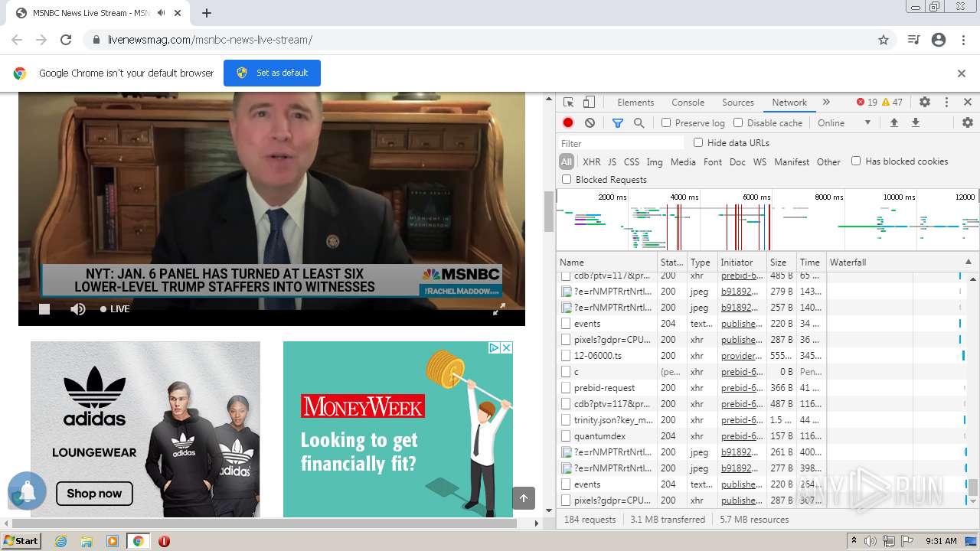Filter requests by WS type

coord(759,161)
